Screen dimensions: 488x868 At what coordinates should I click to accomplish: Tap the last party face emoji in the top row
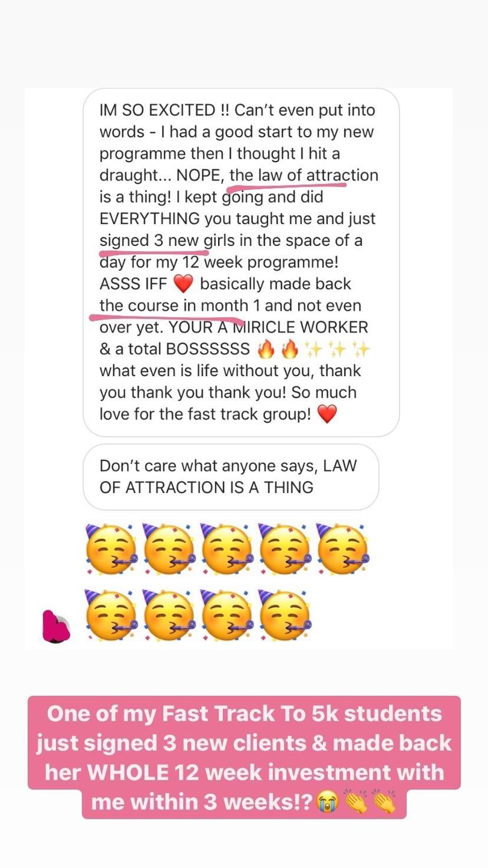[x=342, y=549]
